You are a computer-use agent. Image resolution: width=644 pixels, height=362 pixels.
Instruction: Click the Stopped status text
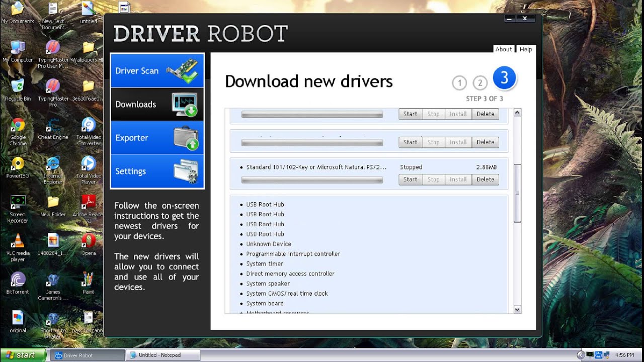tap(411, 167)
